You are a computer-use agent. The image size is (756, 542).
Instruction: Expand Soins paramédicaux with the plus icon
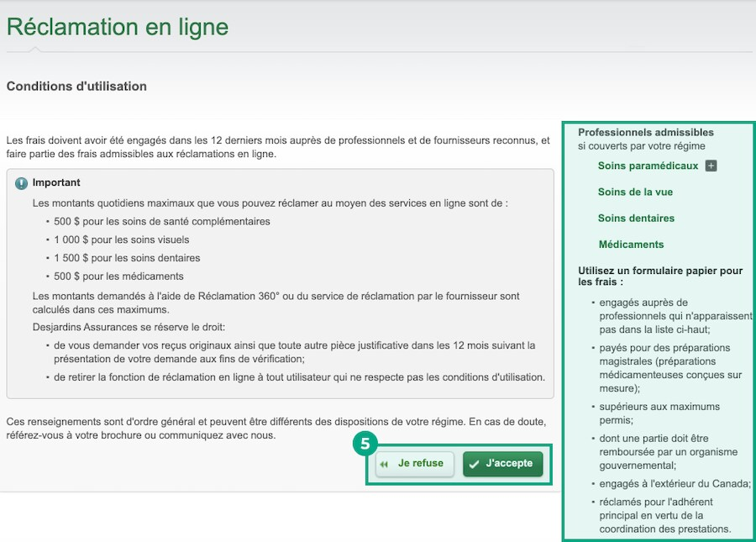pyautogui.click(x=711, y=166)
